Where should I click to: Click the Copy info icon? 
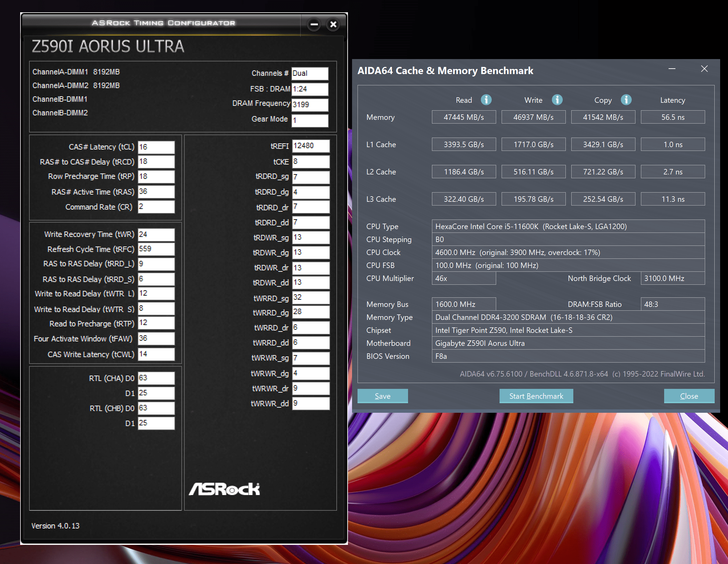point(626,100)
